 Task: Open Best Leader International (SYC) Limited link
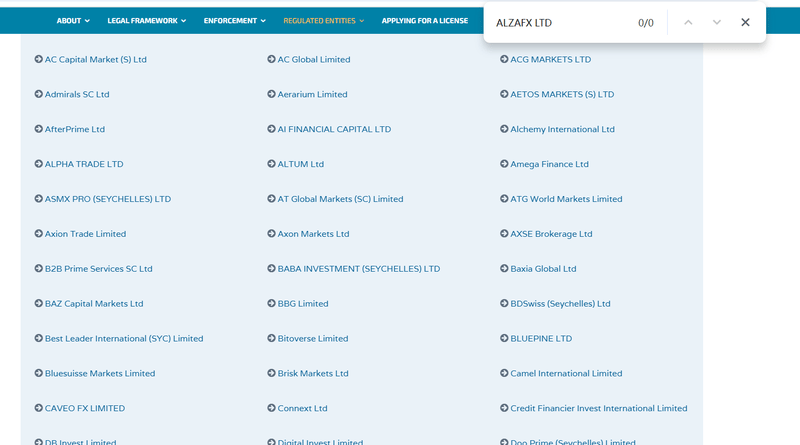[x=124, y=338]
